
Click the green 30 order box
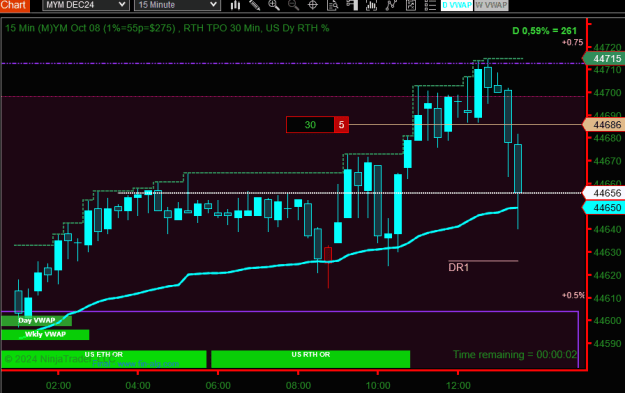(310, 125)
